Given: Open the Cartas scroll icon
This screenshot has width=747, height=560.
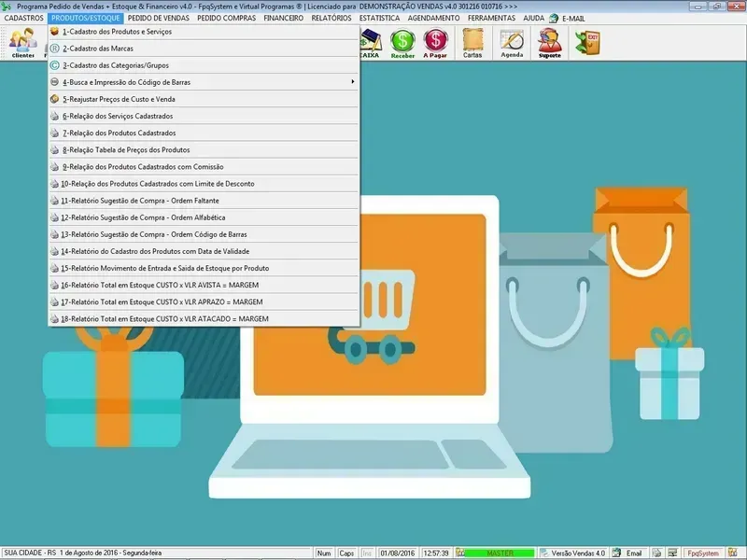Looking at the screenshot, I should 472,42.
